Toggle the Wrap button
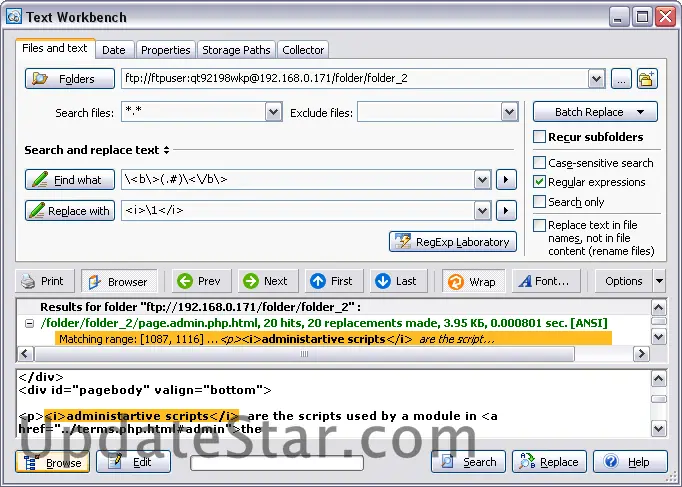The width and height of the screenshot is (682, 487). pyautogui.click(x=474, y=282)
